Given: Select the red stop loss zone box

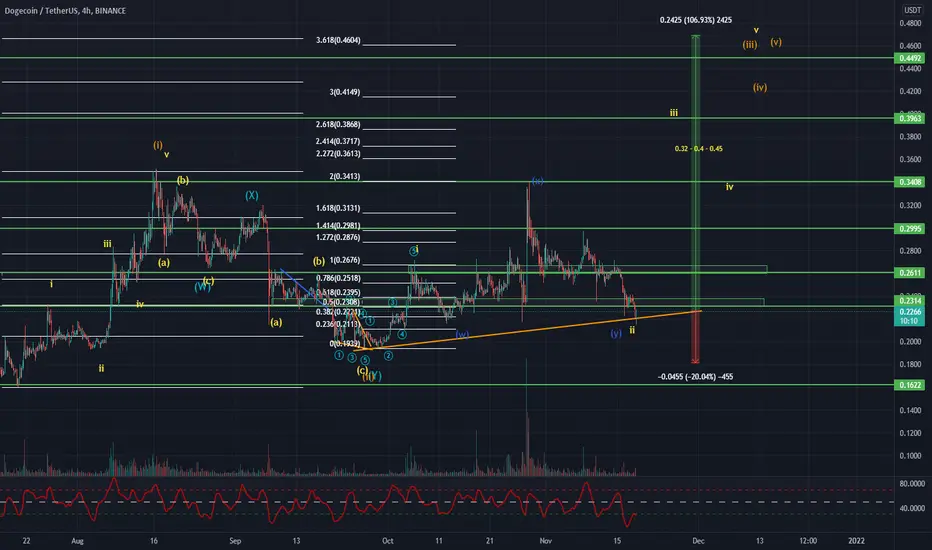Looking at the screenshot, I should click(695, 337).
